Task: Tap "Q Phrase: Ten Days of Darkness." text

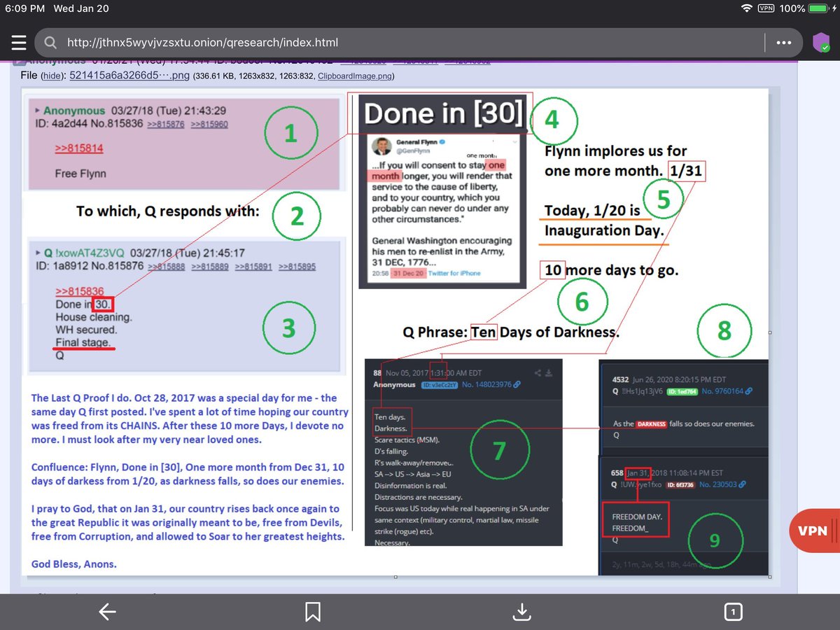Action: coord(511,332)
